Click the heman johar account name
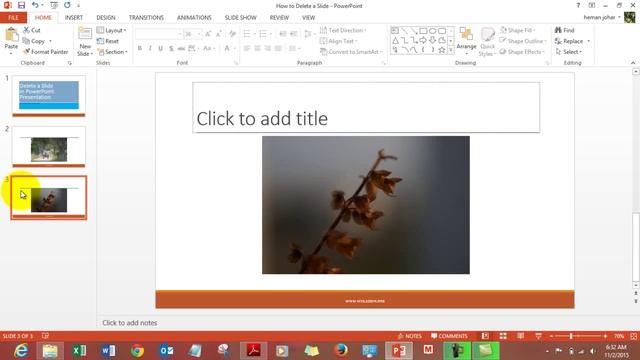640x360 pixels. coord(599,18)
